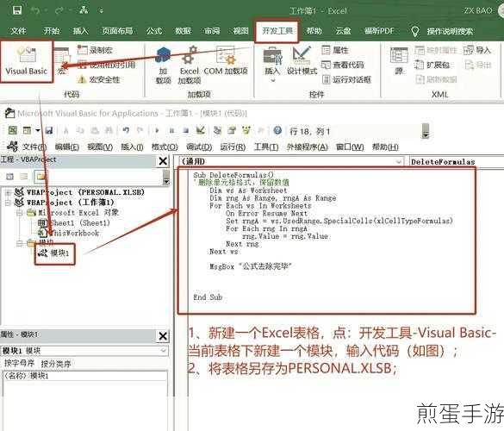Save the workbook via the title bar save icon
The height and width of the screenshot is (431, 504).
(x=17, y=10)
